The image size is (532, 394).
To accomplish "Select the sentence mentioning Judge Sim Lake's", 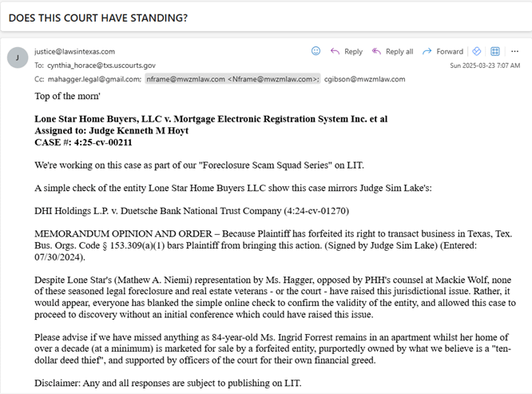I will [x=233, y=188].
